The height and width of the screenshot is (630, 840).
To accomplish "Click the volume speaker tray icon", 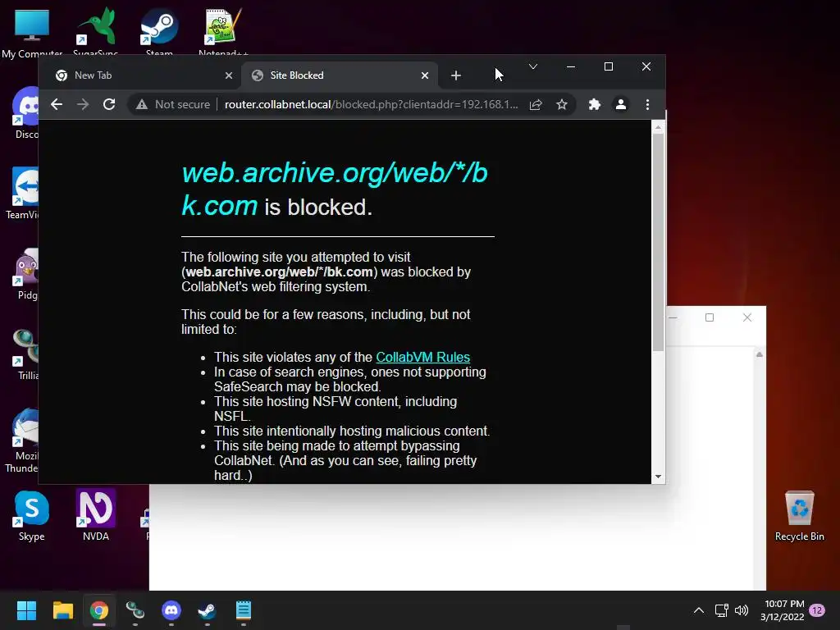I will 742,610.
